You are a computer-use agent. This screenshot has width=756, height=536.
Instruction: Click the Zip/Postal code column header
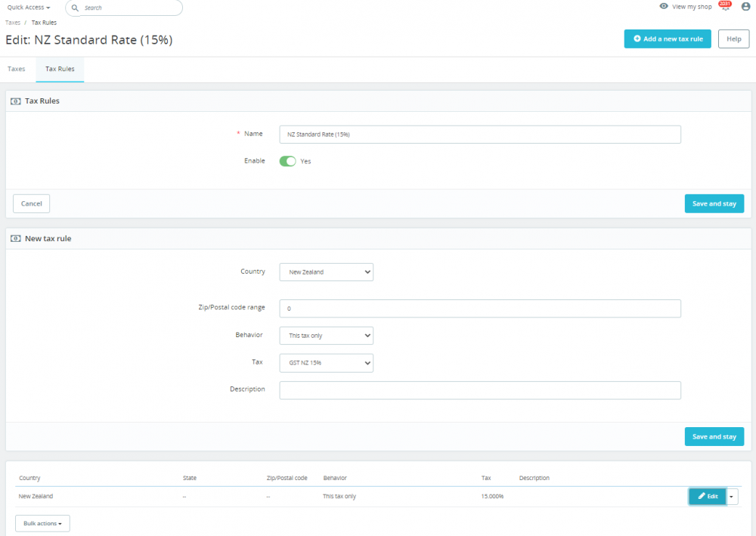point(287,478)
